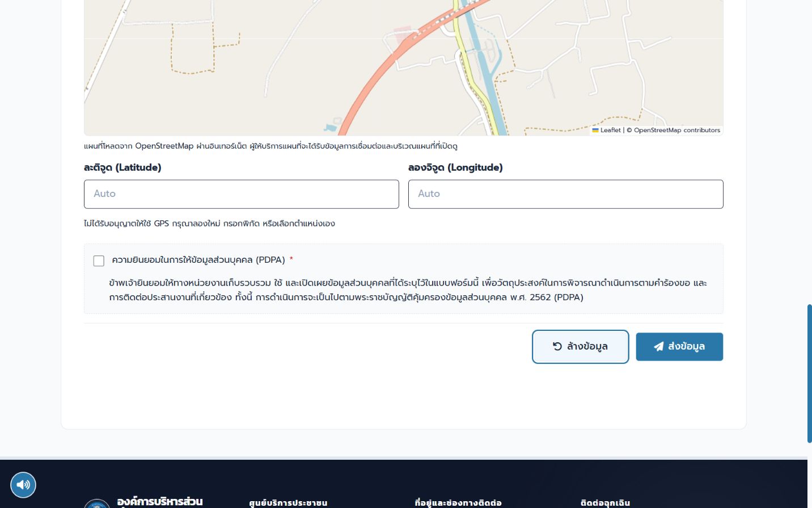Click the PDPA consent description paragraph
Image resolution: width=812 pixels, height=508 pixels.
(408, 290)
